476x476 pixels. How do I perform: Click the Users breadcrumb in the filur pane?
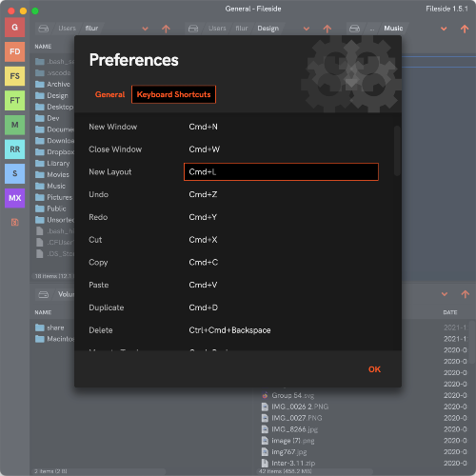click(67, 29)
